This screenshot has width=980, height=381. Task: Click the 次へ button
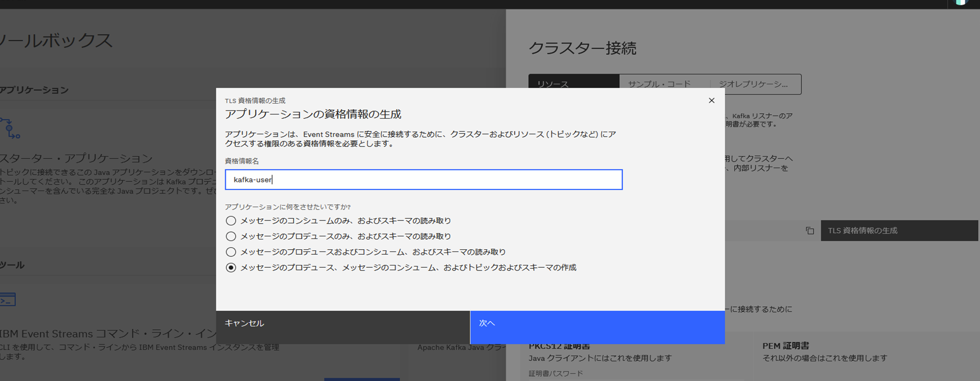pos(597,327)
